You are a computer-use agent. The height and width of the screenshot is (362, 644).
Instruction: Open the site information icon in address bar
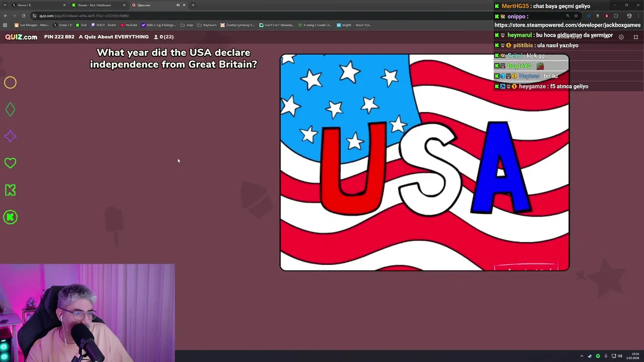(x=34, y=16)
